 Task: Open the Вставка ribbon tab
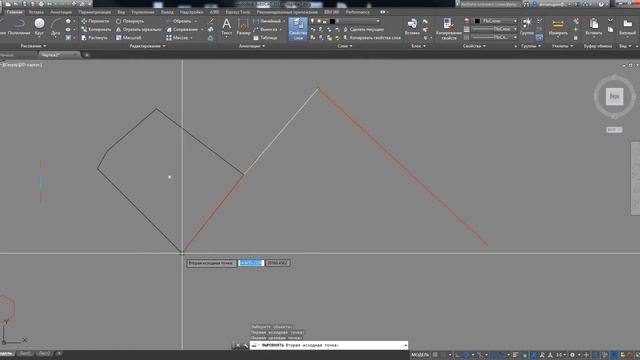(x=36, y=12)
